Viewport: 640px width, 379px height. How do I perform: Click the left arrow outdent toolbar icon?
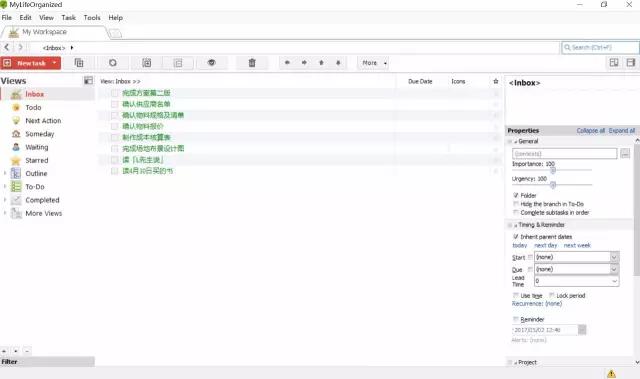(287, 63)
